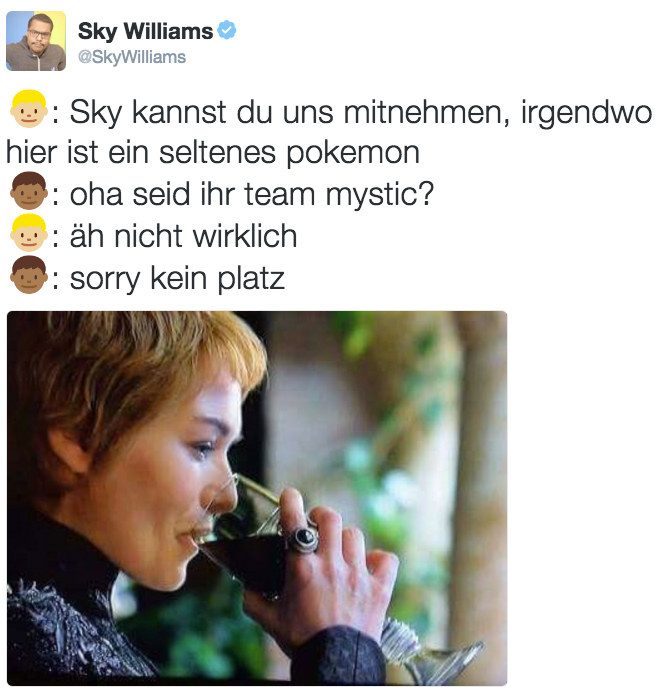
Task: Click the blond emoji before "Sky kannst du"
Action: 28,109
